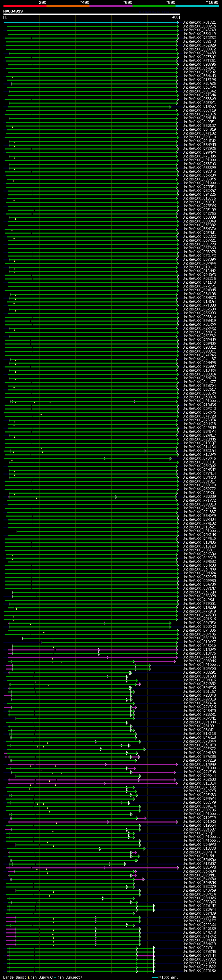The height and width of the screenshot is (980, 222).
Task: Click label UniRef100_P16521
Action: tap(199, 527)
